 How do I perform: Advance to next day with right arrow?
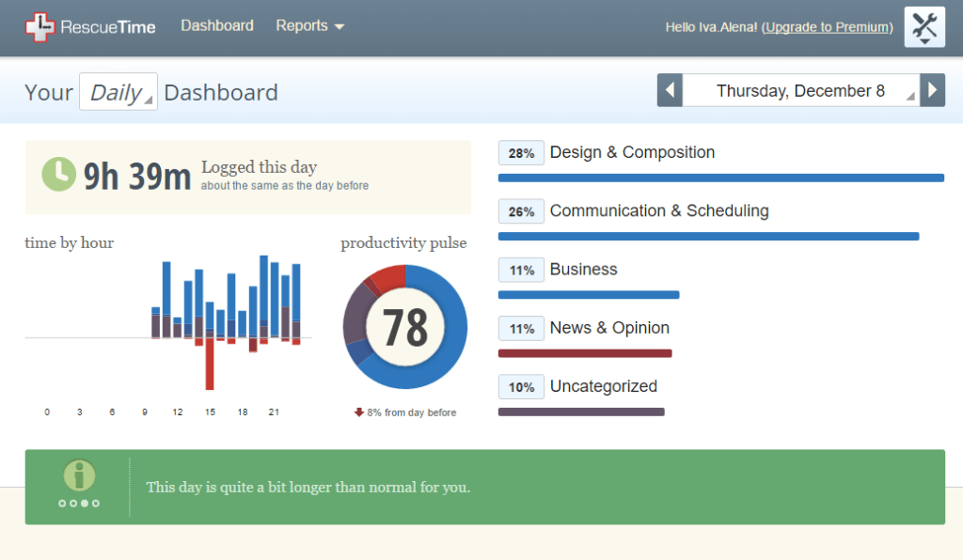coord(932,90)
